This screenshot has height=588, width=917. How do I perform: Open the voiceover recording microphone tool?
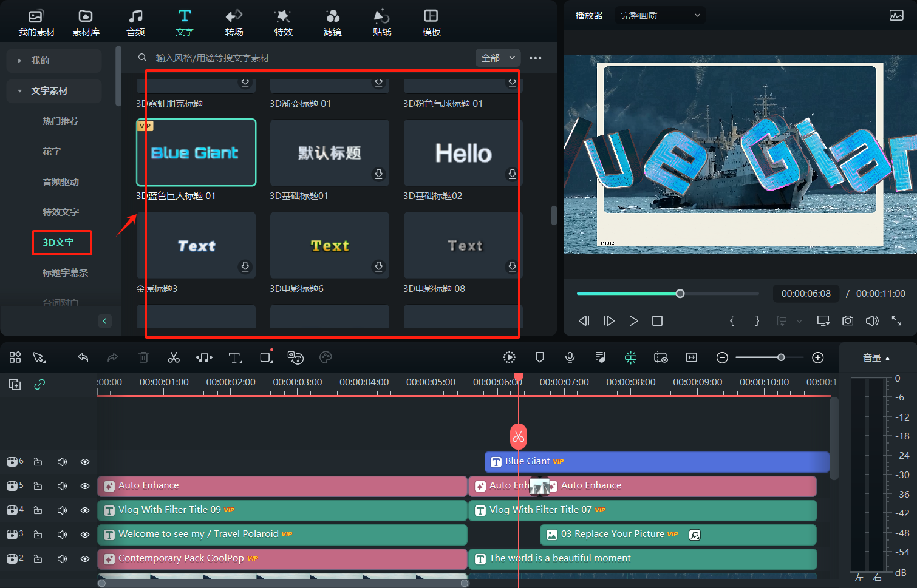click(x=570, y=357)
